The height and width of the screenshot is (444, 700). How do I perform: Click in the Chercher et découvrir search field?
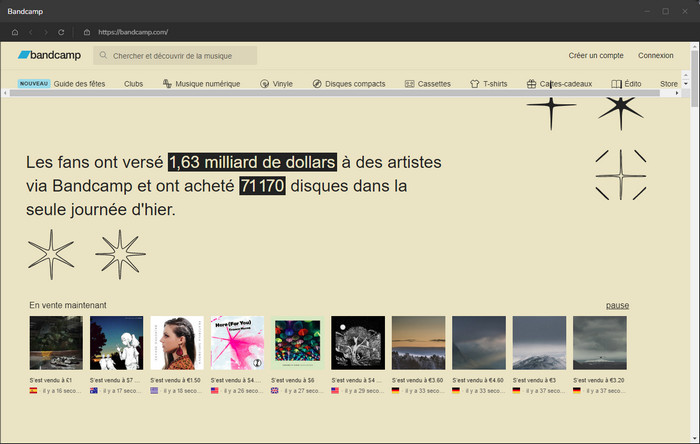tap(175, 55)
